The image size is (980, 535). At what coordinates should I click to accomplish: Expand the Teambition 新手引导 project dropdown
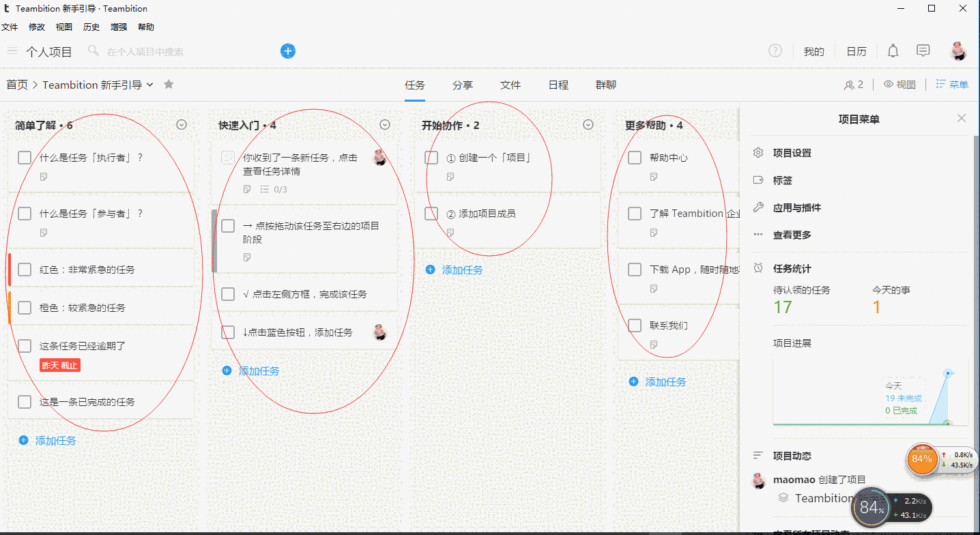[150, 85]
